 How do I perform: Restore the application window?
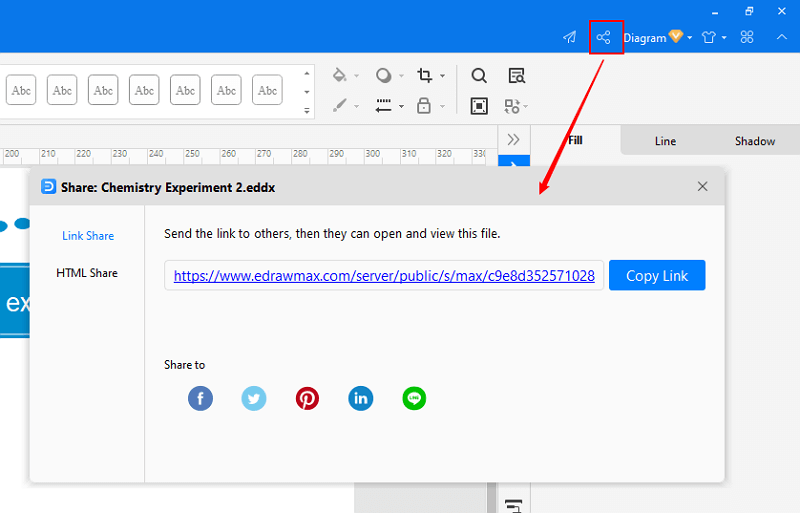[749, 11]
